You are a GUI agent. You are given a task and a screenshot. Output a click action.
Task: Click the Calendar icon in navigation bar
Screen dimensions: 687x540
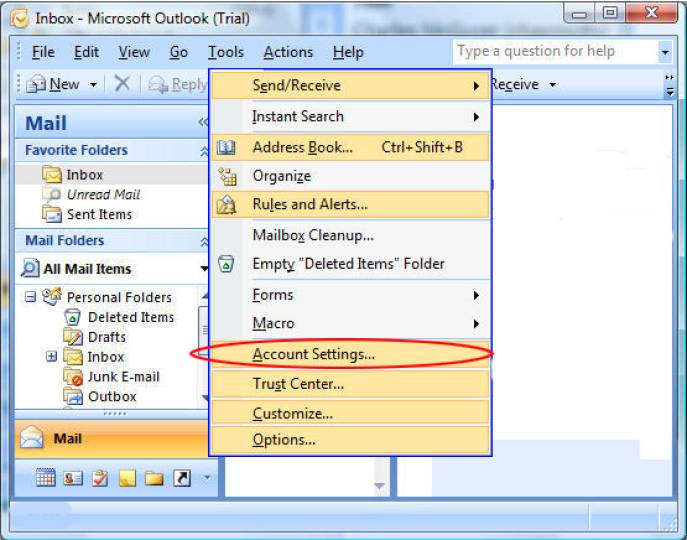[46, 478]
